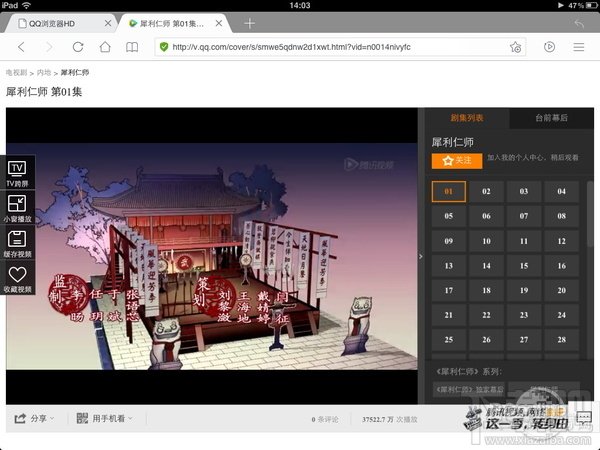600x450 pixels.
Task: Click the undo closed tab arrow icon
Action: point(579,24)
